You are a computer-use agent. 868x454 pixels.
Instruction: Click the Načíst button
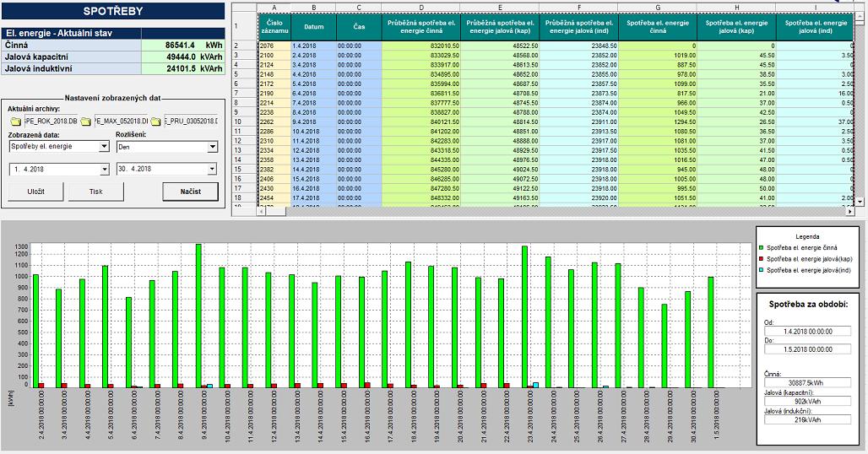[190, 192]
